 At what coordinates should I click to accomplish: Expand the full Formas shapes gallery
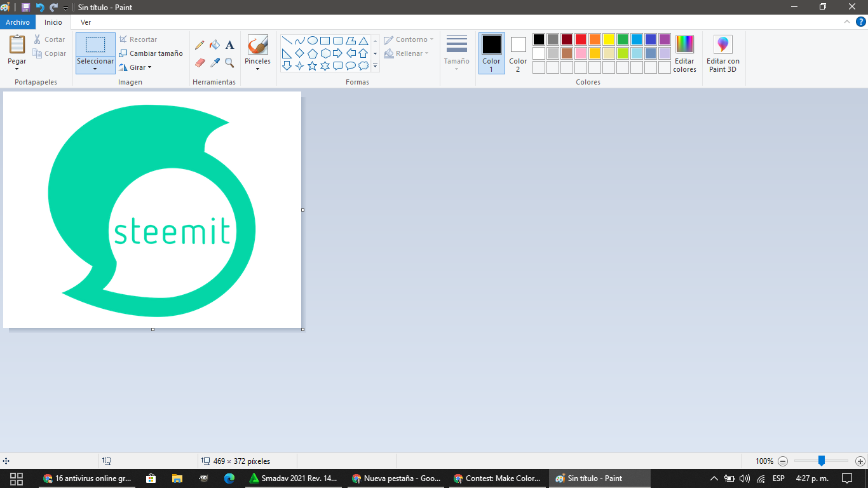pos(376,66)
